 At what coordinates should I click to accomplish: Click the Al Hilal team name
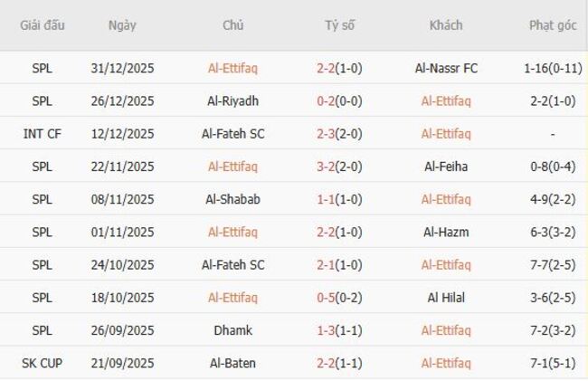pyautogui.click(x=446, y=298)
